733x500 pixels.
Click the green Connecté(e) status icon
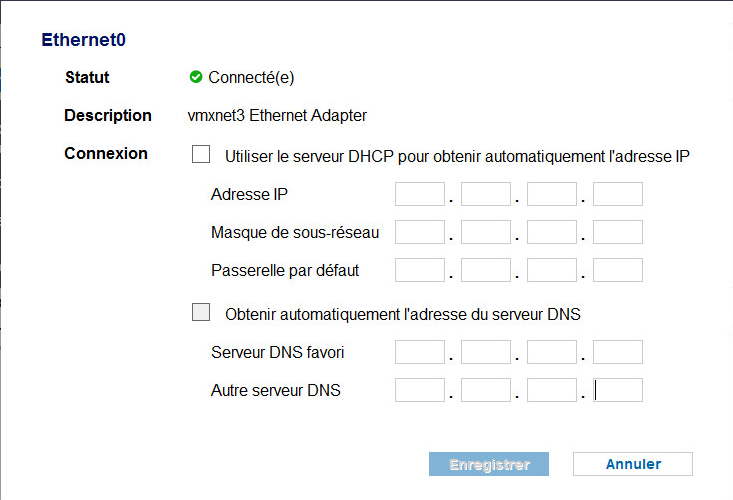[x=196, y=77]
